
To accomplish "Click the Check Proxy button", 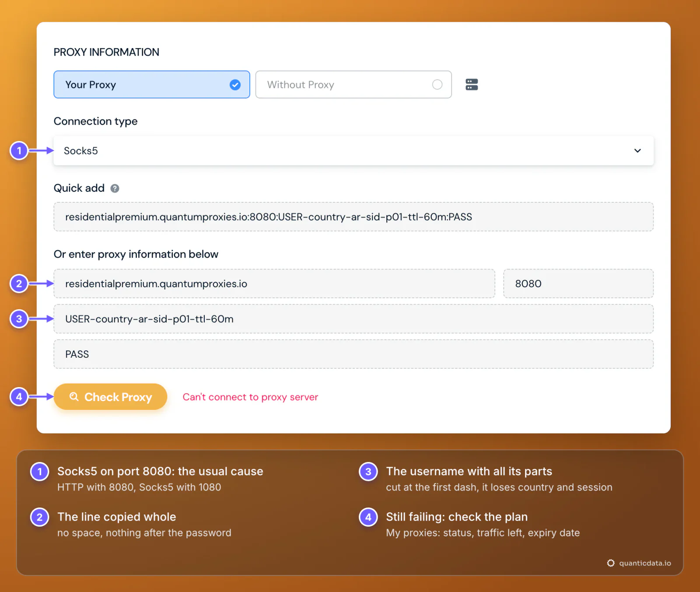I will (x=110, y=397).
